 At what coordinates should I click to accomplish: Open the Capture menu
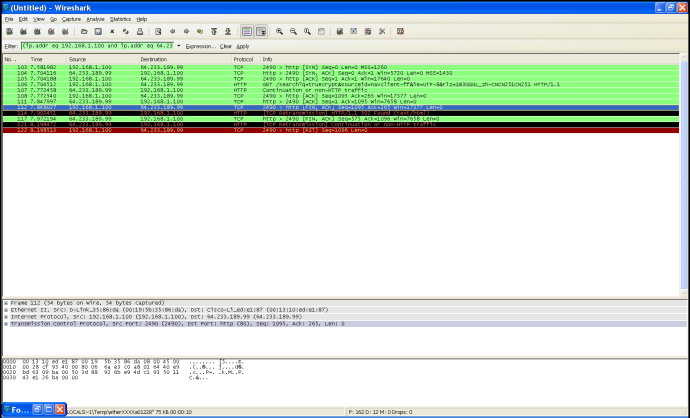click(71, 19)
